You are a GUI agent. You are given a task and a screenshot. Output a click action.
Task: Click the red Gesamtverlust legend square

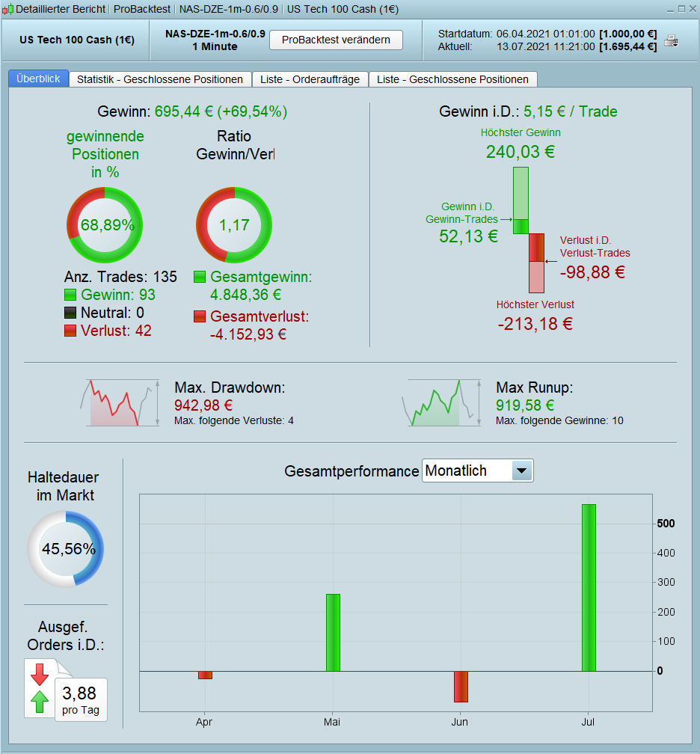pos(200,316)
